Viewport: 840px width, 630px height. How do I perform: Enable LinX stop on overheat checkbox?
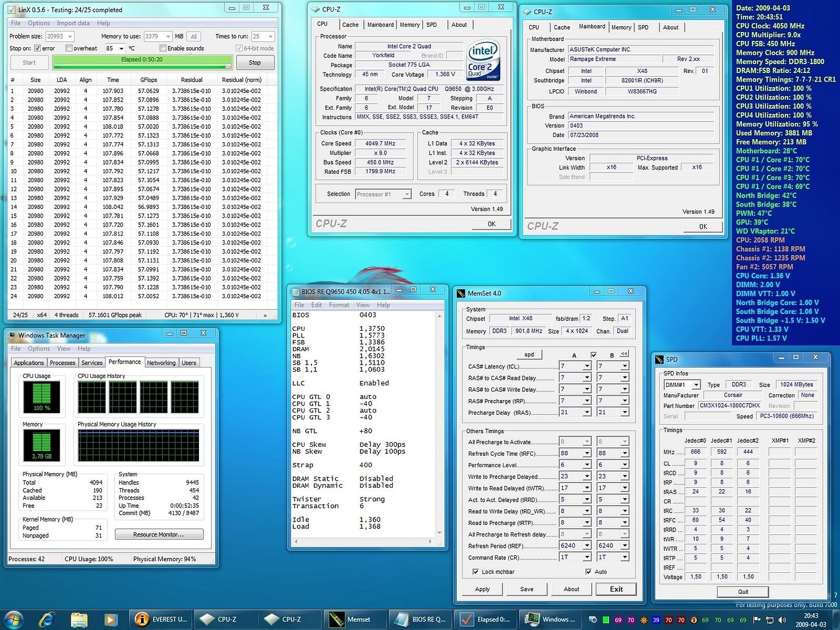[69, 48]
